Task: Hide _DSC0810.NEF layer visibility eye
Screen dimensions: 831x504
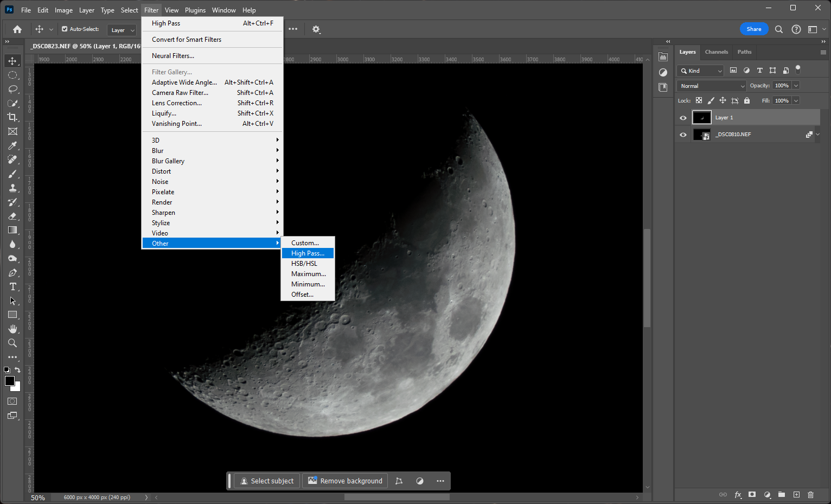Action: point(683,135)
